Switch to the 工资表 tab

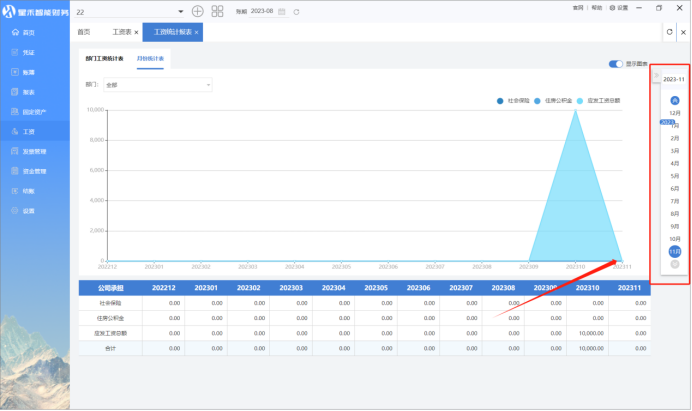click(x=123, y=32)
